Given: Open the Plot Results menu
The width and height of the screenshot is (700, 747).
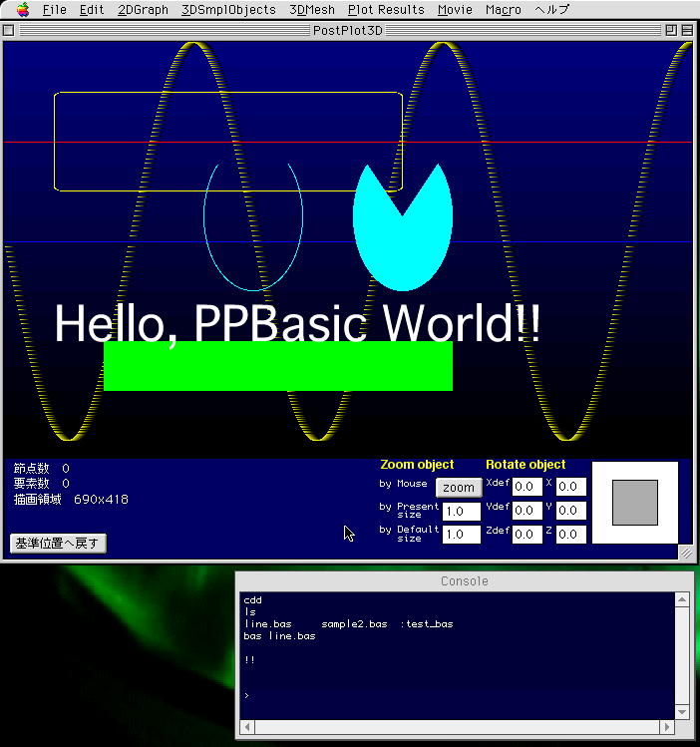Looking at the screenshot, I should (386, 10).
